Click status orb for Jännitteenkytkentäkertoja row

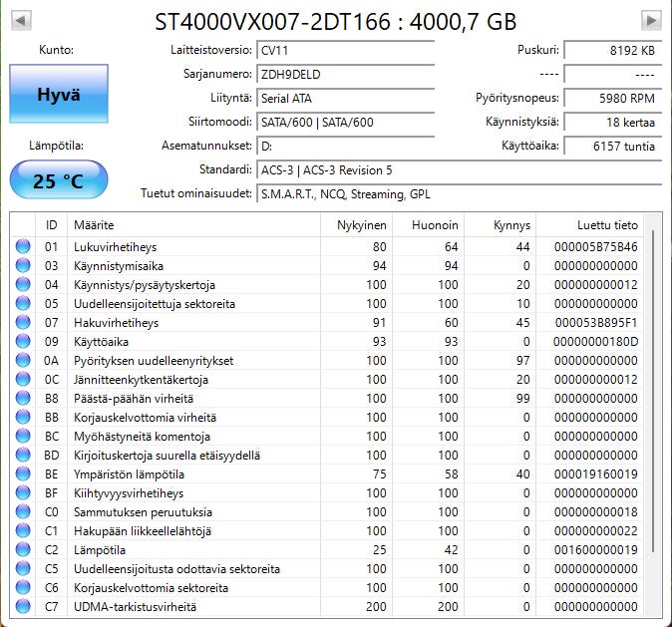coord(23,379)
